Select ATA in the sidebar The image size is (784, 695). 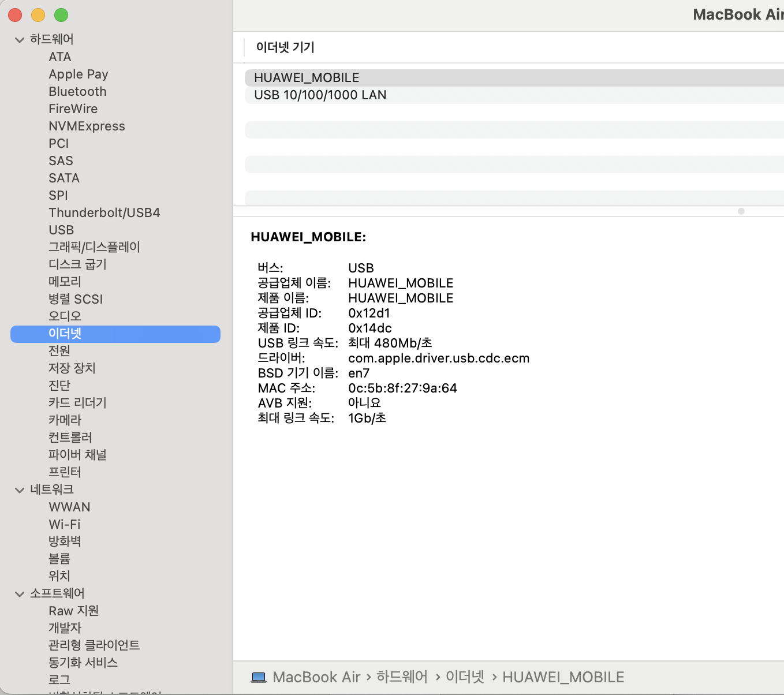(x=60, y=57)
